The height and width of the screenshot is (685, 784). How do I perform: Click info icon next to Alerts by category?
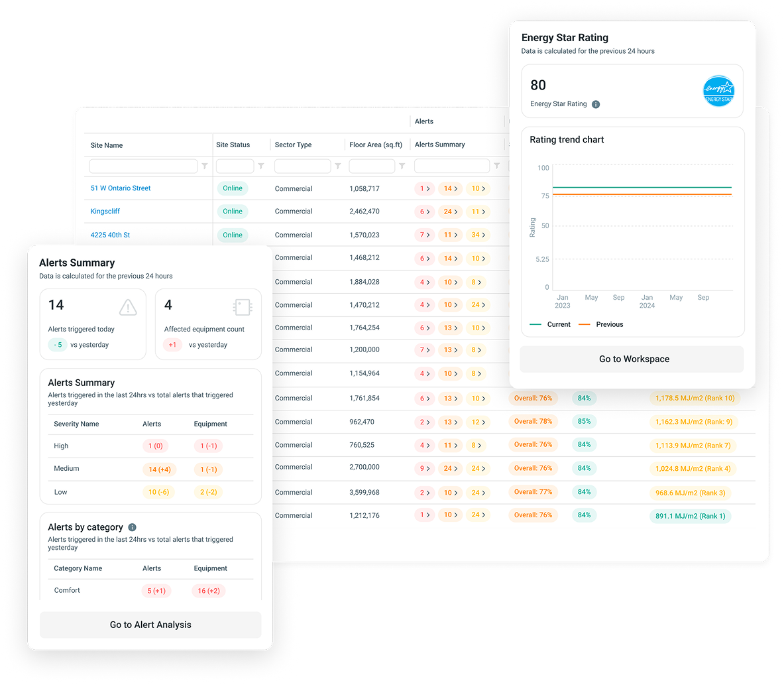[132, 527]
